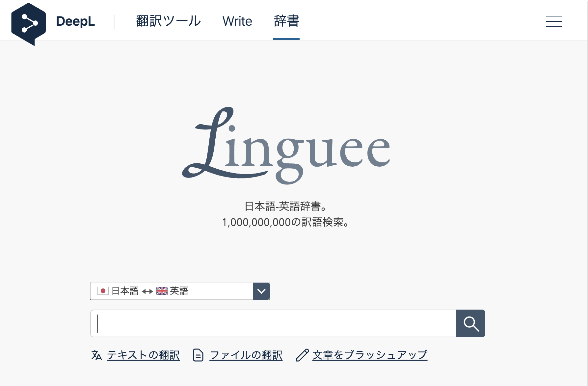Open the 日本語 ↔ 英語 language selector

pyautogui.click(x=180, y=291)
